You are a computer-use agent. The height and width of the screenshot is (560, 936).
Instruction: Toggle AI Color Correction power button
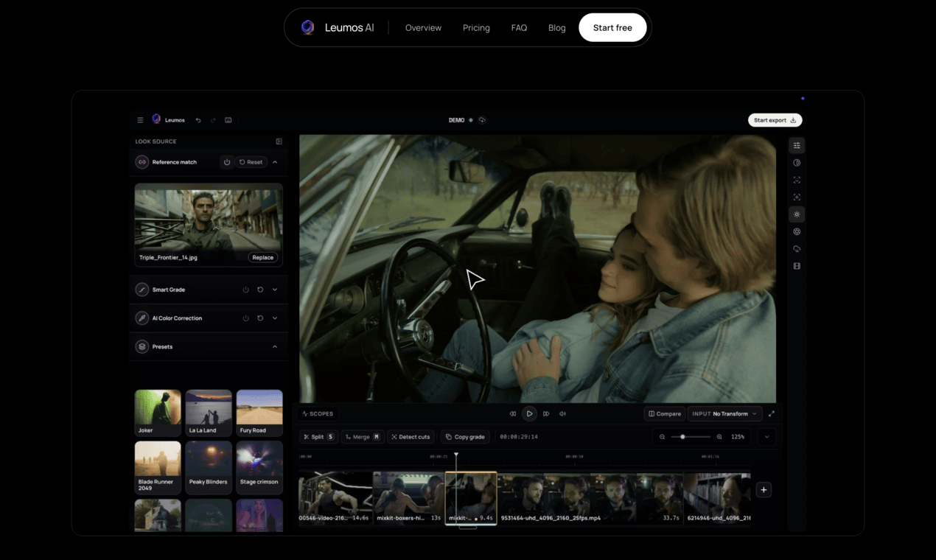tap(245, 318)
